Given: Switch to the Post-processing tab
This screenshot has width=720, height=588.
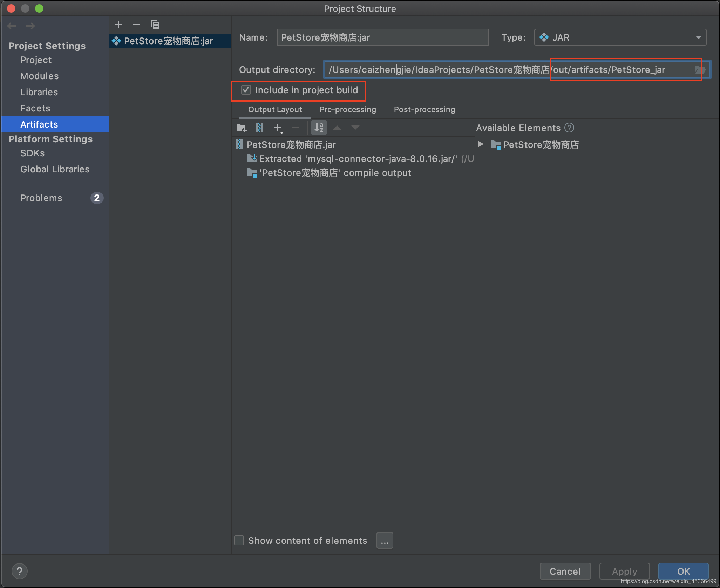Looking at the screenshot, I should pos(424,110).
